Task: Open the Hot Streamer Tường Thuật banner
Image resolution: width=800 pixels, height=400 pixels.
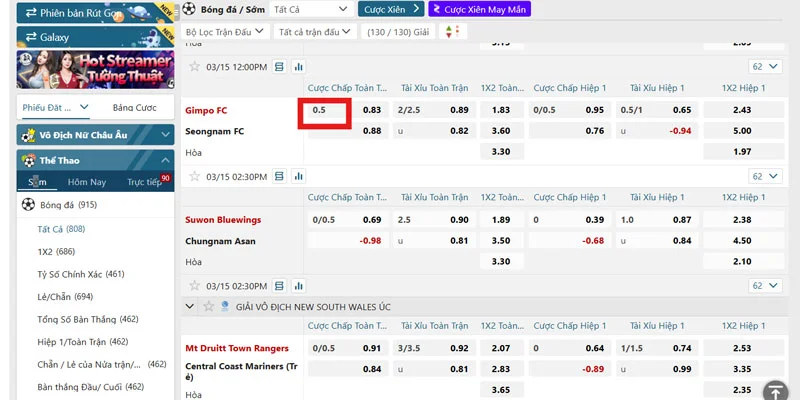Action: coord(95,69)
